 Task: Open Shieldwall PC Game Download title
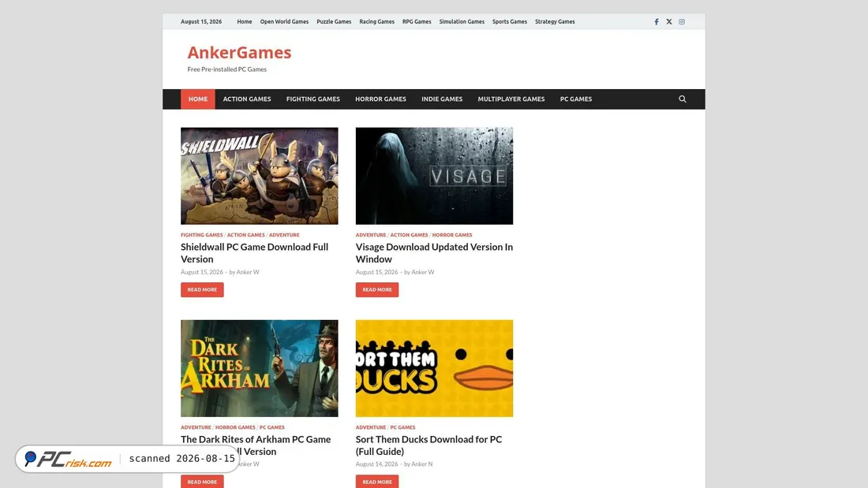click(255, 253)
